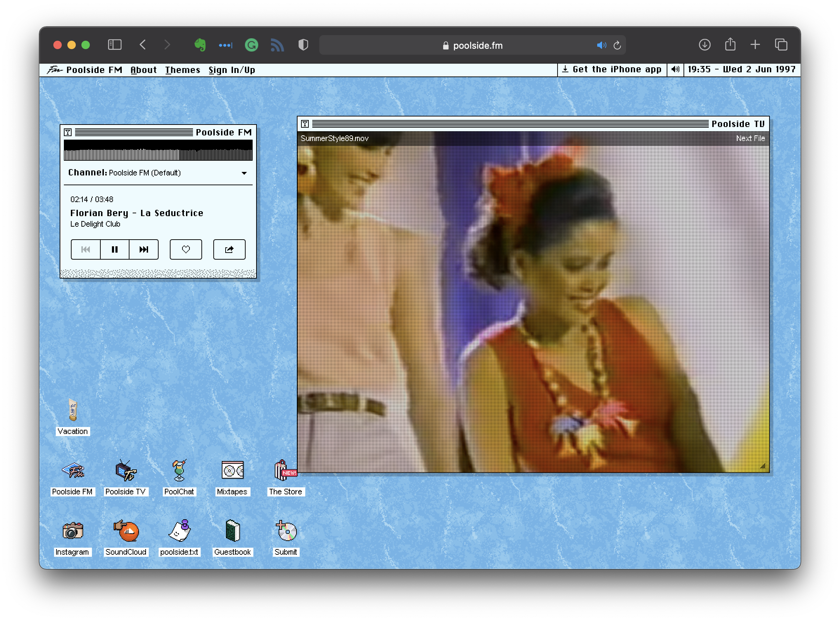Open the Vacation desktop icon
The height and width of the screenshot is (621, 840).
coord(73,411)
